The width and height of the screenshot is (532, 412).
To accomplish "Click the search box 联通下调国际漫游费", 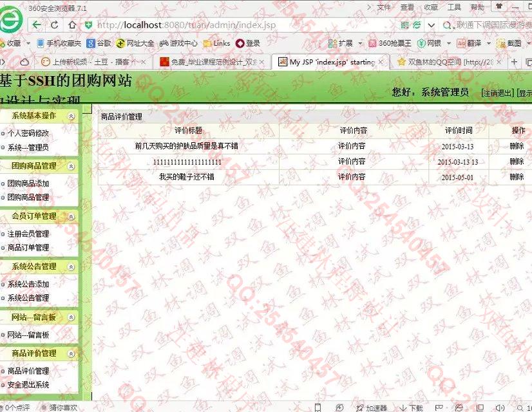I will pyautogui.click(x=495, y=25).
